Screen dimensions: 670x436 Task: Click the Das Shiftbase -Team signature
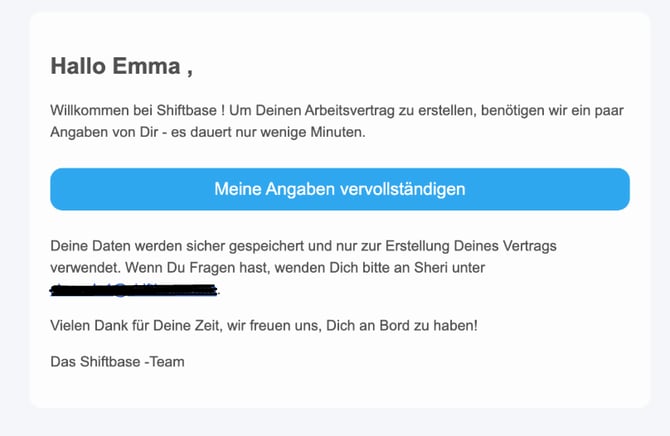tap(118, 362)
